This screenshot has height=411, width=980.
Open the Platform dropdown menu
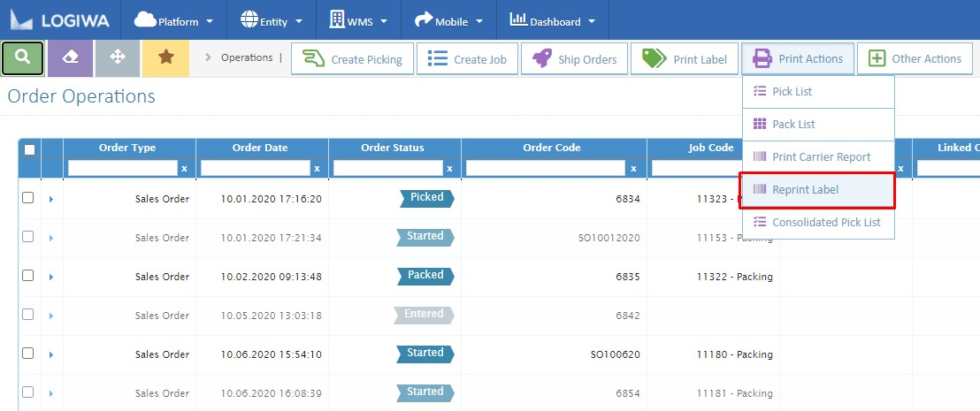pyautogui.click(x=173, y=21)
